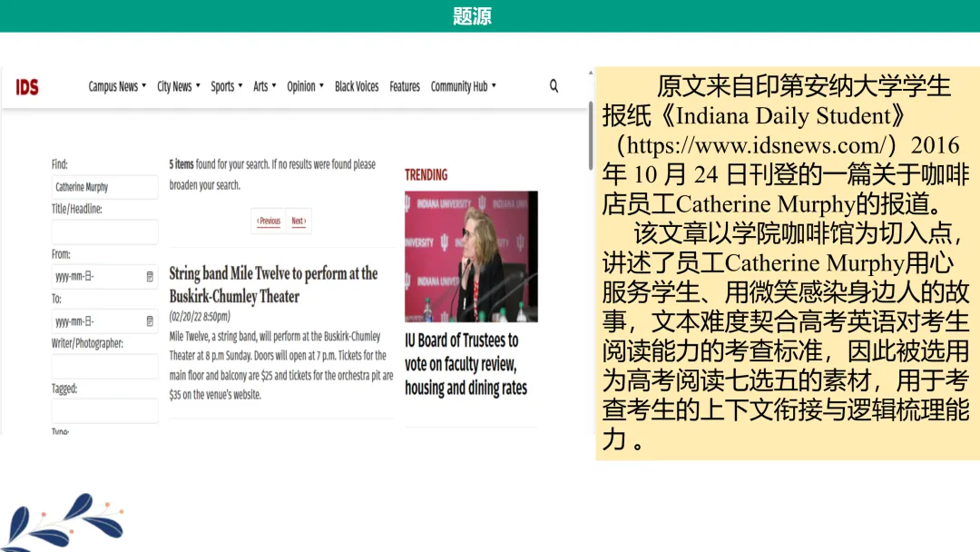The height and width of the screenshot is (552, 980).
Task: Expand the Arts menu
Action: point(264,86)
